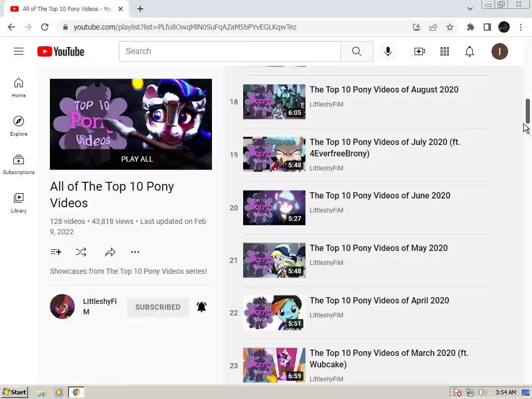Open 'The Top 10 Pony Videos of May 2020'
This screenshot has width=532, height=399.
click(379, 248)
